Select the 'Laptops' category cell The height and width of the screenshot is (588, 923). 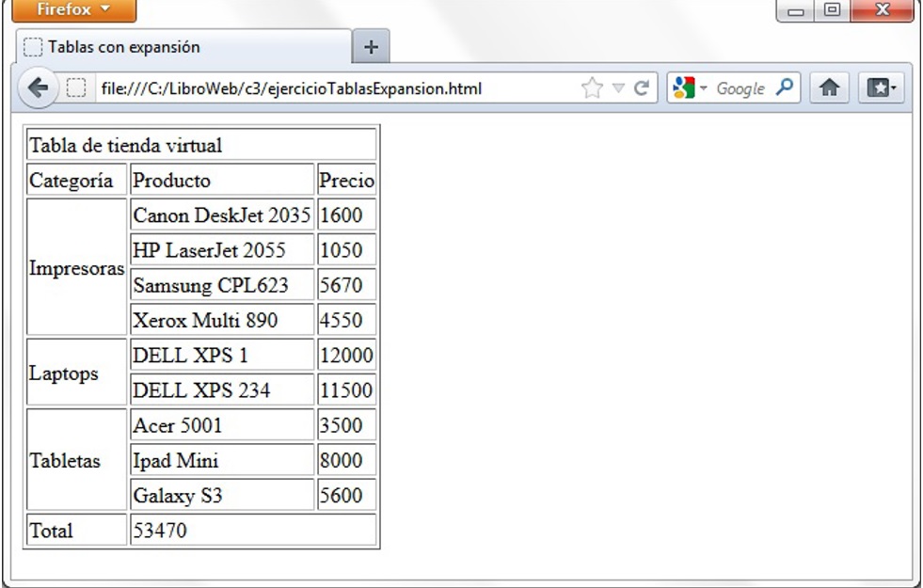(76, 372)
